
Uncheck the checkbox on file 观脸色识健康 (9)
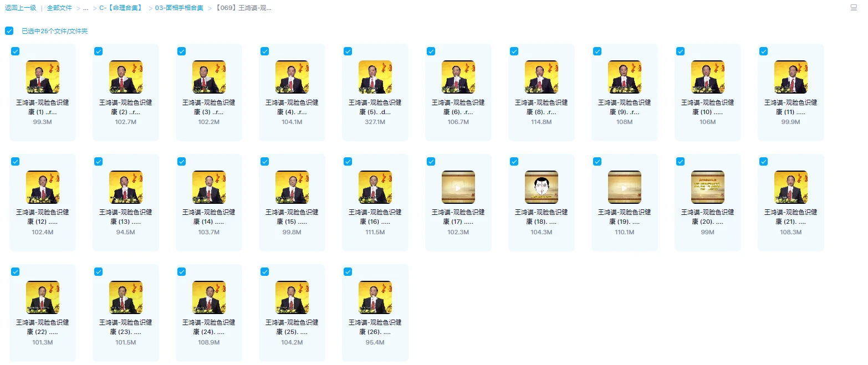[x=597, y=51]
